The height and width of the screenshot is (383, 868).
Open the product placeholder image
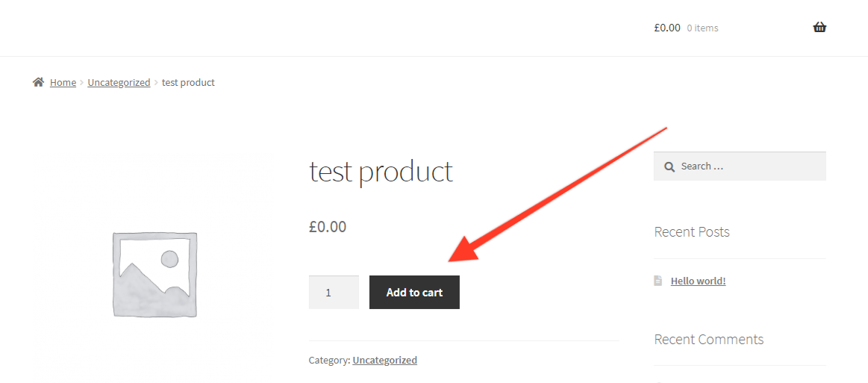pos(154,275)
